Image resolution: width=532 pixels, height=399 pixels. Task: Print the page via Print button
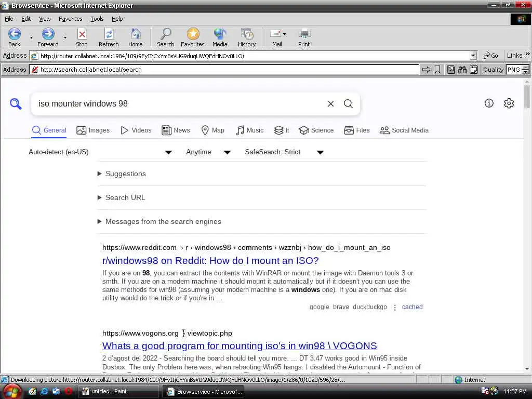(304, 37)
